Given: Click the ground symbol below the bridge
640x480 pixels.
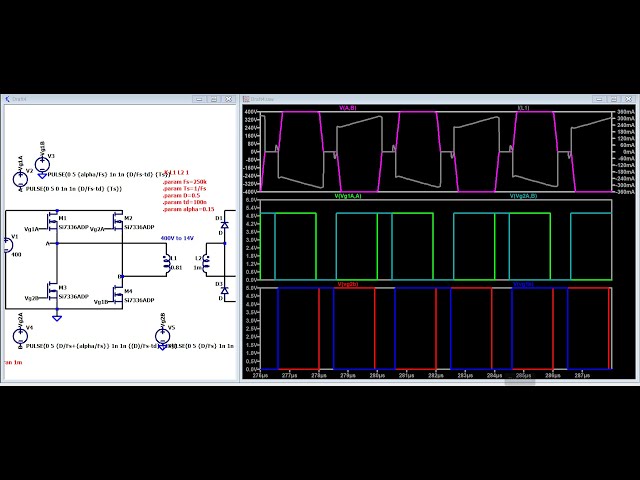Looking at the screenshot, I should 57,318.
